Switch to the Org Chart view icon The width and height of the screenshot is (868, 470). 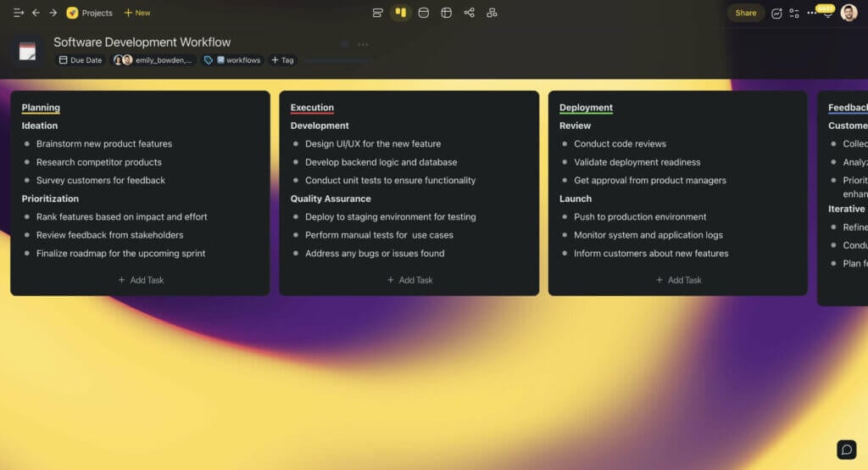(492, 13)
